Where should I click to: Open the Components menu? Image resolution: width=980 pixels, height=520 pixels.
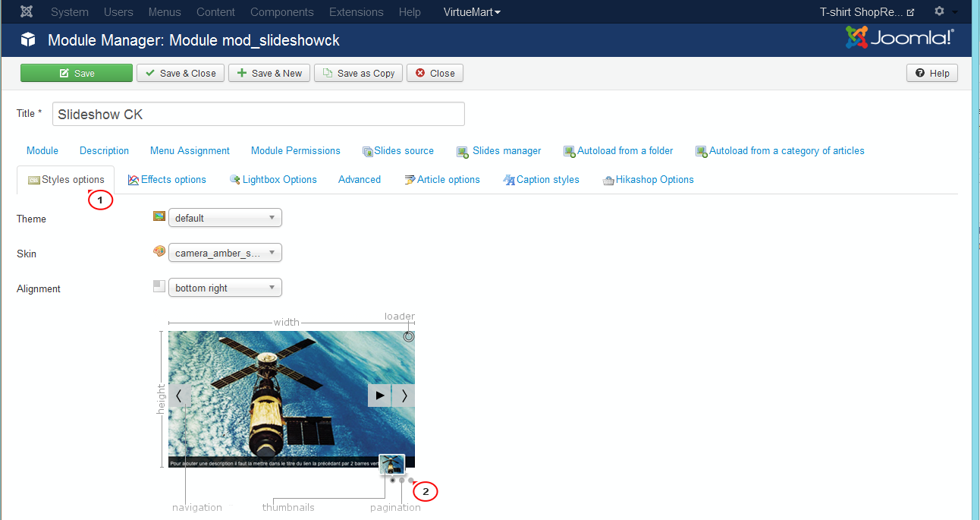[x=282, y=12]
